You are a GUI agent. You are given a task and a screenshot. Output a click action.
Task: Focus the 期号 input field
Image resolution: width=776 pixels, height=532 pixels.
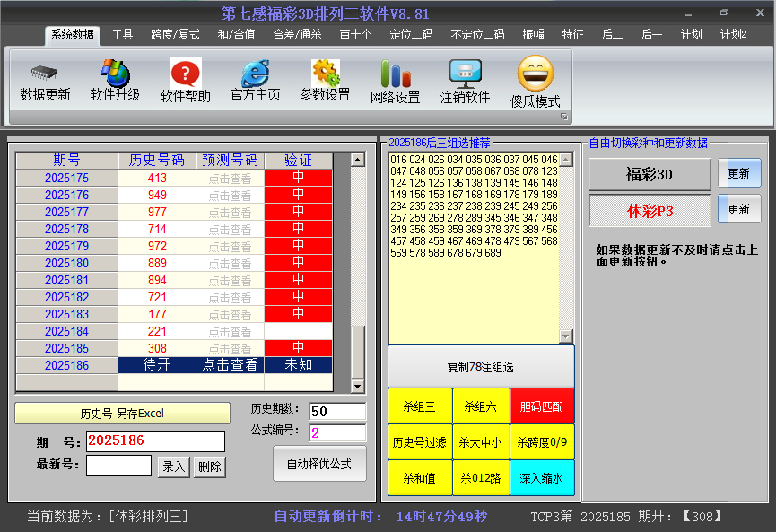coord(155,441)
